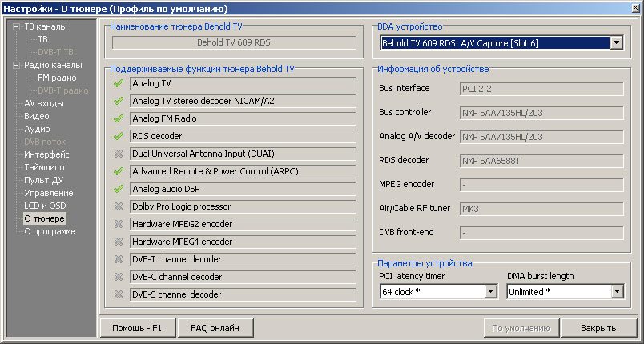
Task: Click the Bus interface PCI 2.2 field
Action: click(x=541, y=88)
